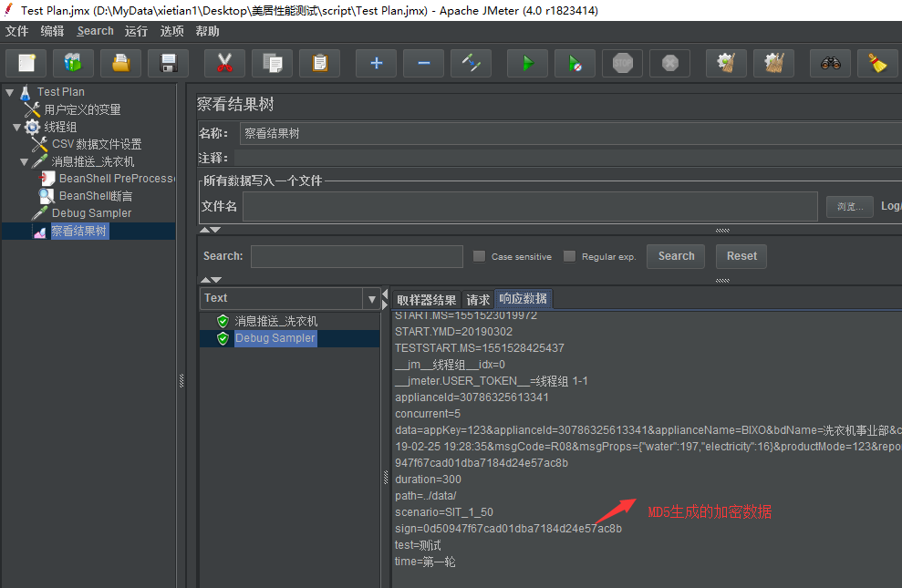Open the 选项 menu
The image size is (902, 588).
pos(171,32)
